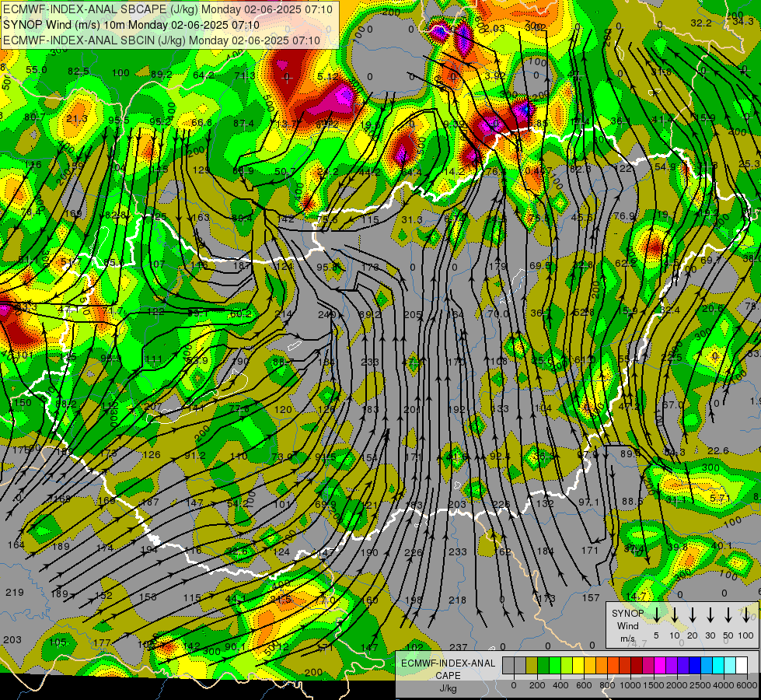Click the map value 70.0
This screenshot has height=700, width=761.
498,313
